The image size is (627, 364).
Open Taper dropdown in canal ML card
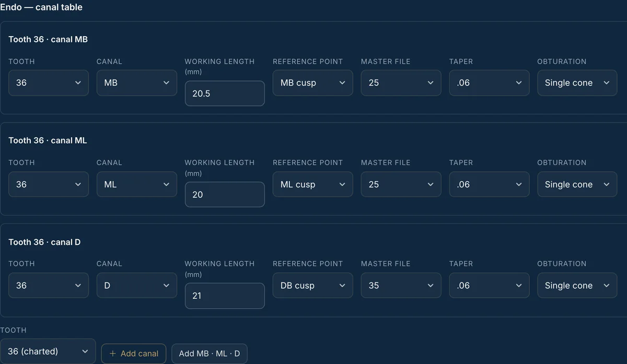pos(489,184)
